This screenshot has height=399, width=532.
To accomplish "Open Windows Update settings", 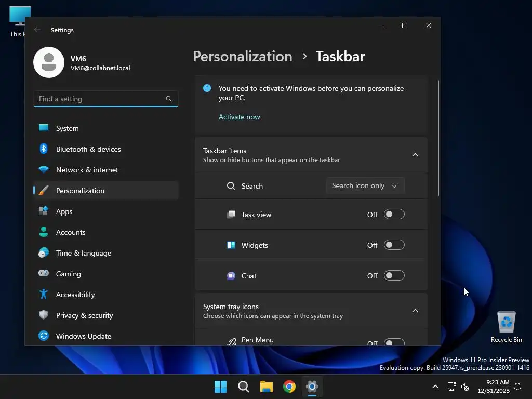I will click(106, 336).
